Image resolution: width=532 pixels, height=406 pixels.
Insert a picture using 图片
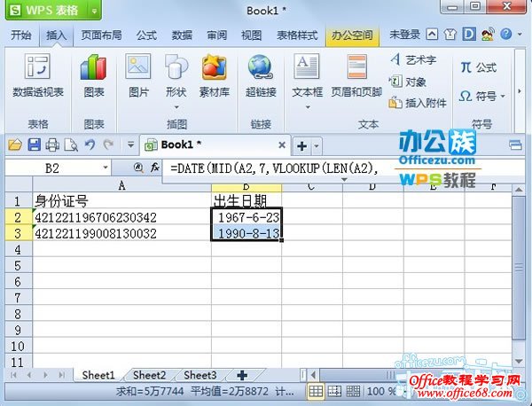pyautogui.click(x=138, y=75)
